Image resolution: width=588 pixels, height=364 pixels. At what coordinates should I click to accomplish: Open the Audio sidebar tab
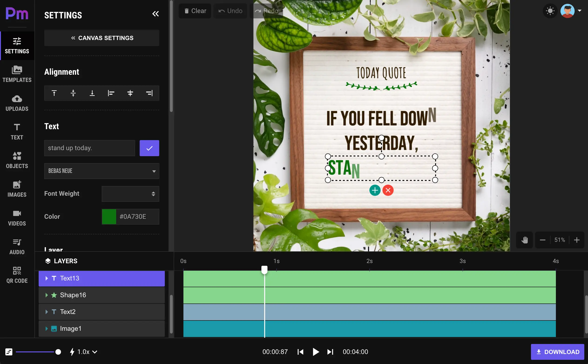pos(17,246)
